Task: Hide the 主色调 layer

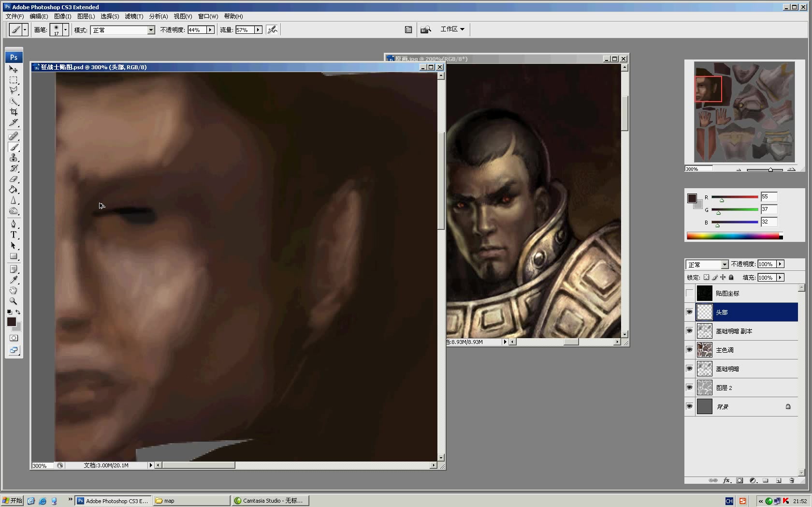Action: [690, 350]
